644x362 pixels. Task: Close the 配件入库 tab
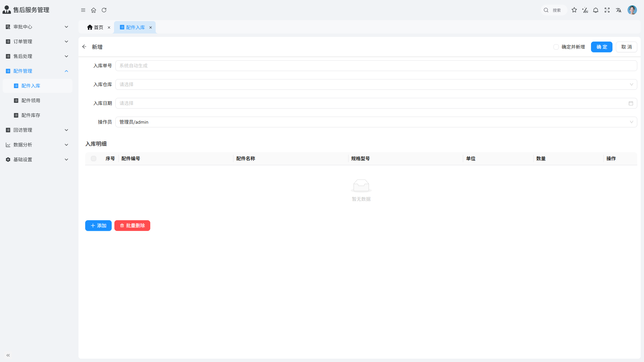(151, 27)
